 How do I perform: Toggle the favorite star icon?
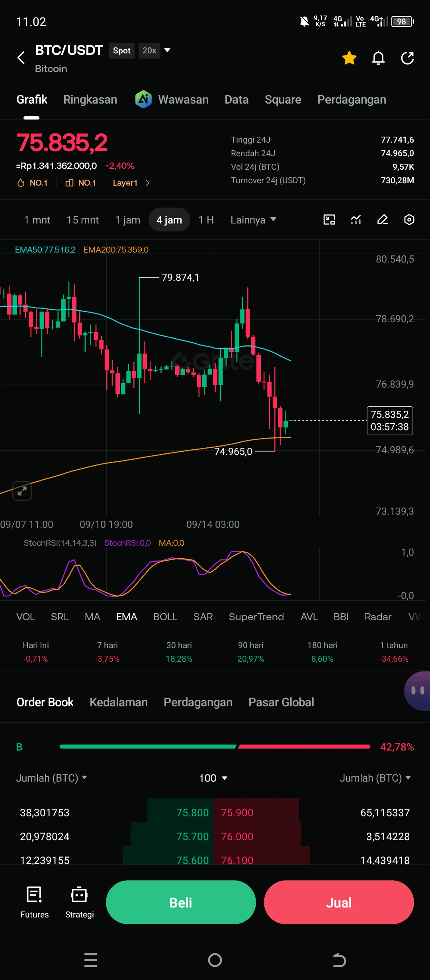pos(349,58)
